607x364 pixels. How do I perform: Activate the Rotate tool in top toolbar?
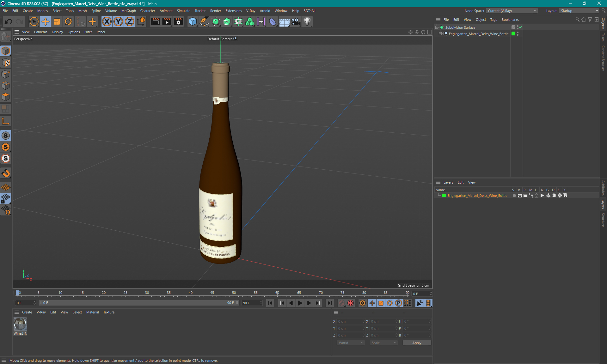click(x=68, y=21)
